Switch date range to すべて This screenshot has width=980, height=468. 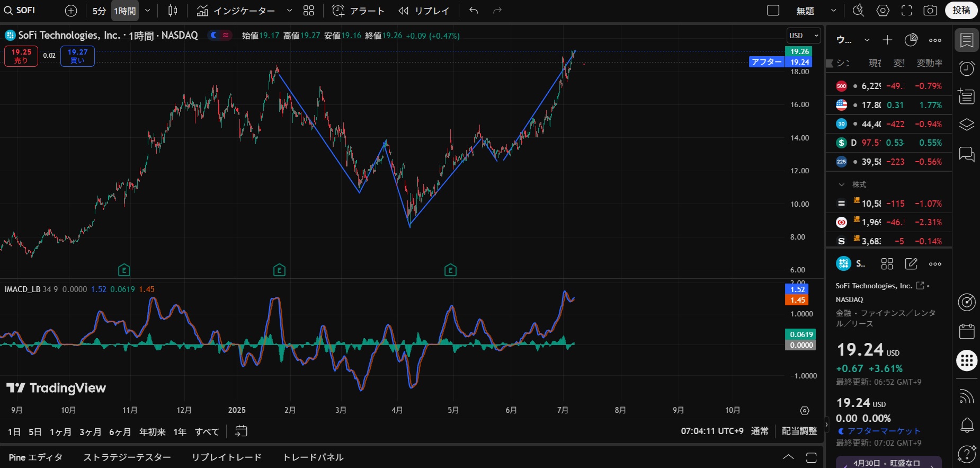pyautogui.click(x=207, y=432)
